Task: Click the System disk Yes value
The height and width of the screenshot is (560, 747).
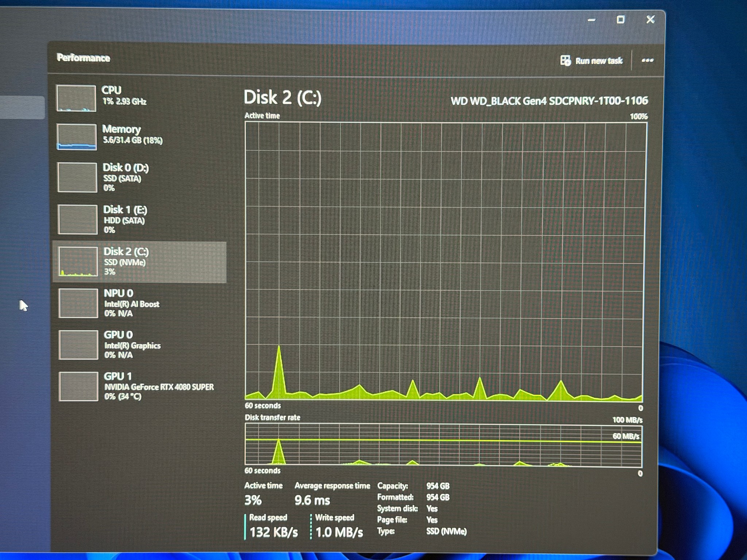Action: pos(432,509)
